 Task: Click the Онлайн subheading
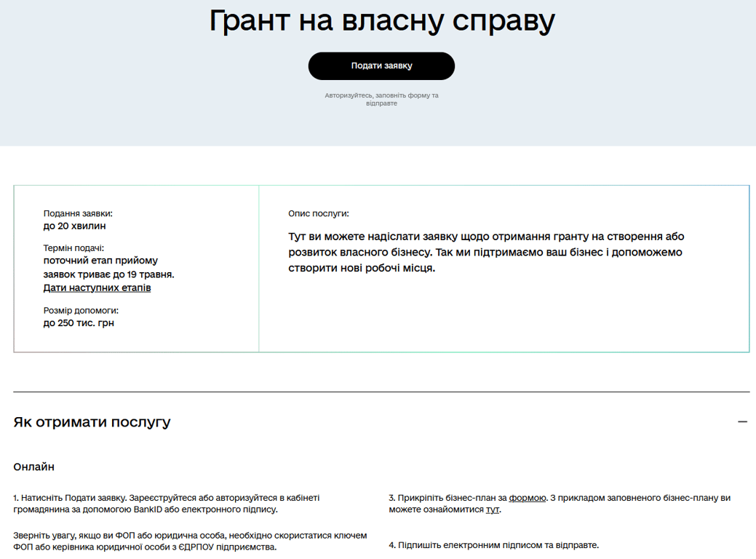[33, 467]
